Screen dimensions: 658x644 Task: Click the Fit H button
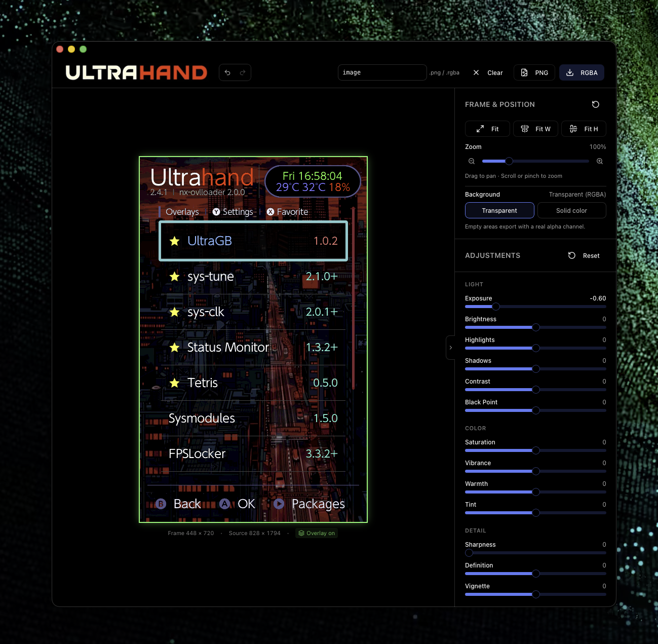pyautogui.click(x=584, y=129)
